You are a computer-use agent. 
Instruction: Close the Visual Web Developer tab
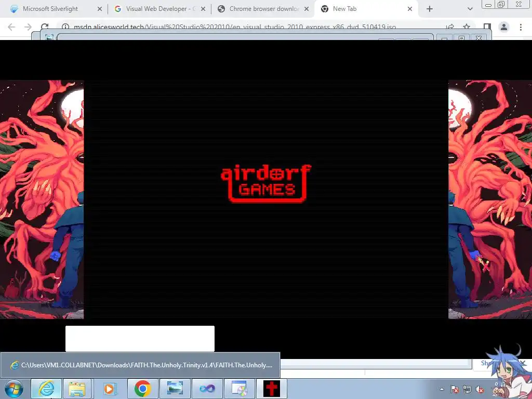pos(203,9)
